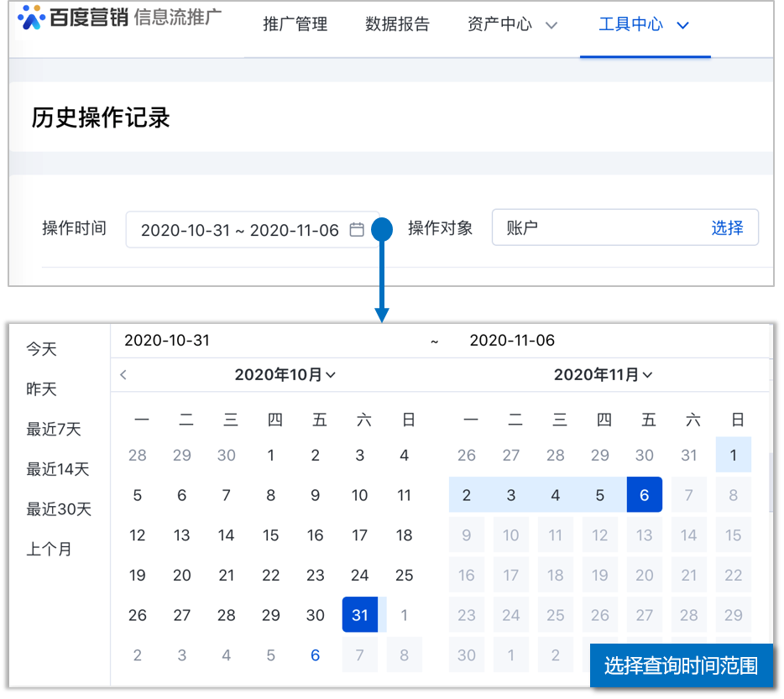
Task: Open the 2020年11月 month selector
Action: (x=603, y=375)
